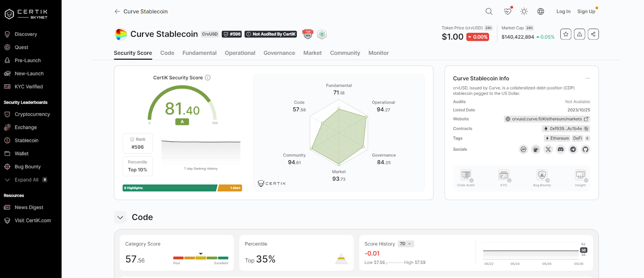Click the DeFi tag
The width and height of the screenshot is (644, 278).
[578, 138]
